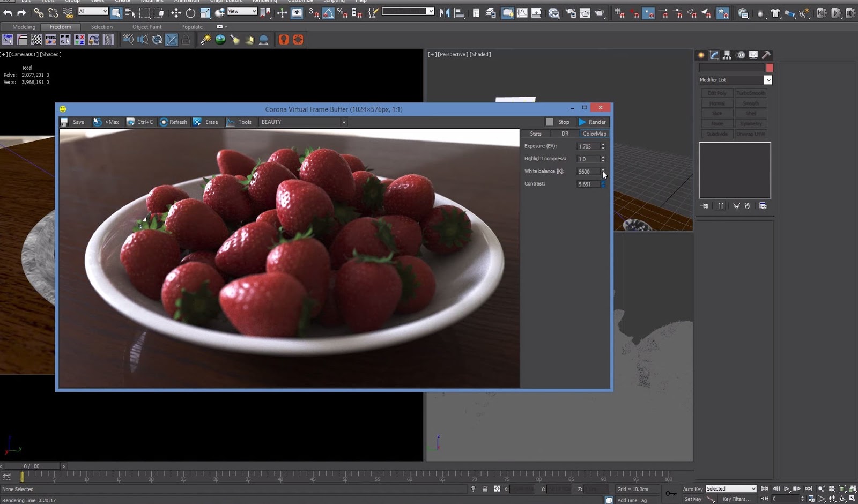Select the Select and Link tool

click(39, 13)
